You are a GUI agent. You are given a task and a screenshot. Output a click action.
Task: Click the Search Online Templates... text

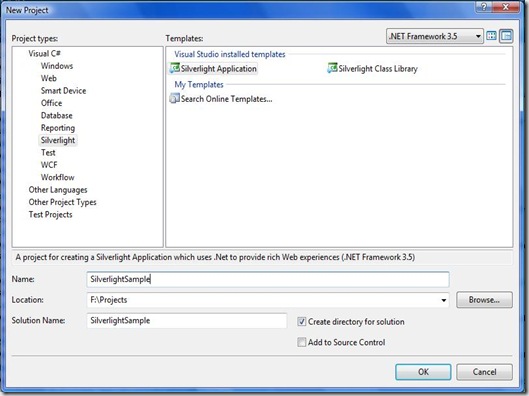click(226, 99)
